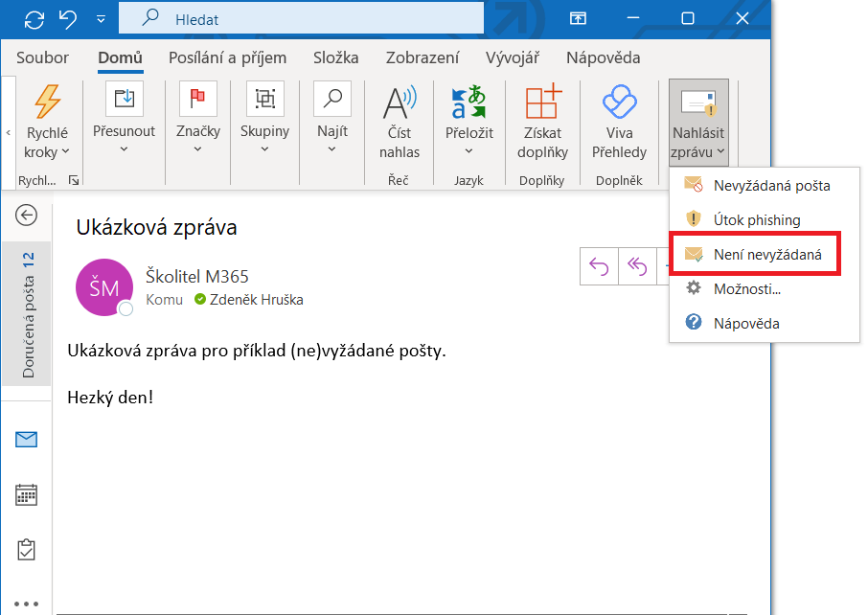Viewport: 868px width, 615px height.
Task: Select Nevyžádaná pošta menu entry
Action: [x=764, y=186]
